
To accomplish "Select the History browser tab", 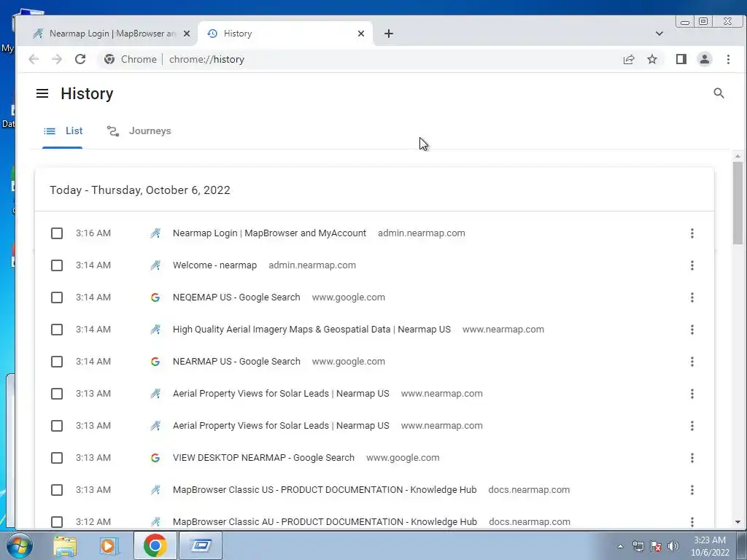I will click(285, 34).
